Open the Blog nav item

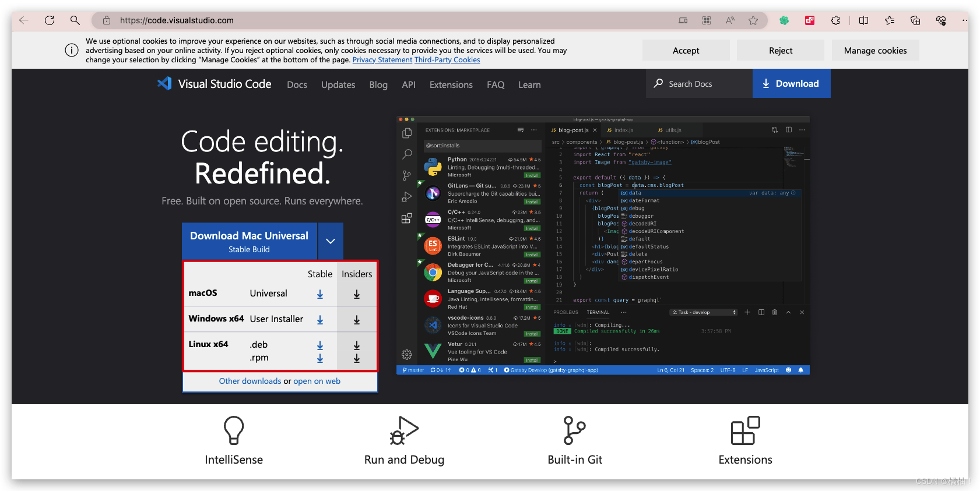click(378, 85)
